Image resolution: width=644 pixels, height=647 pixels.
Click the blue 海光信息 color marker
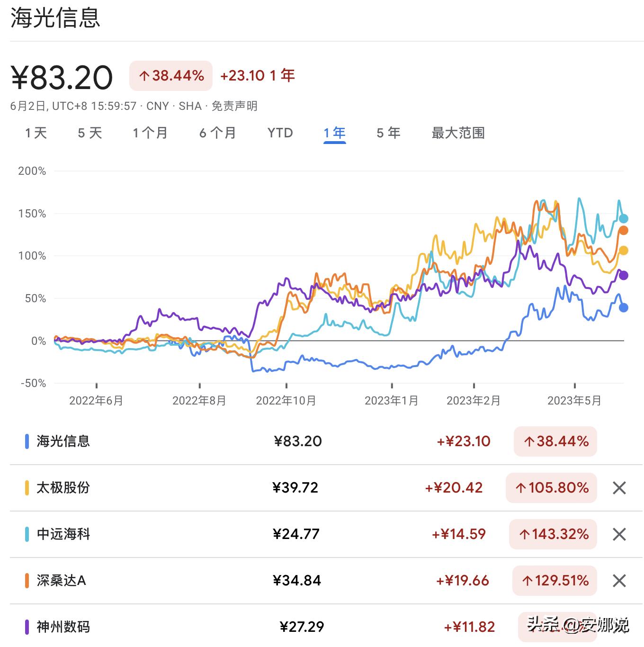(27, 441)
